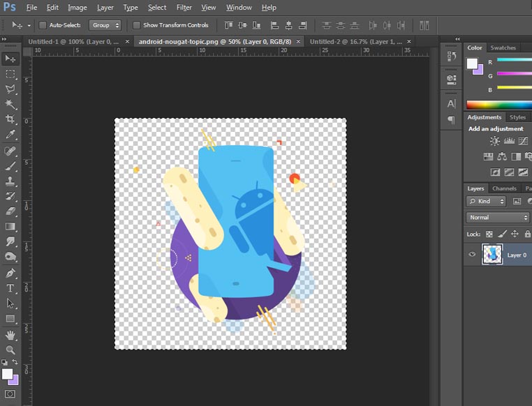Screen dimensions: 532x406
Task: Toggle lock transparent pixels
Action: point(489,234)
